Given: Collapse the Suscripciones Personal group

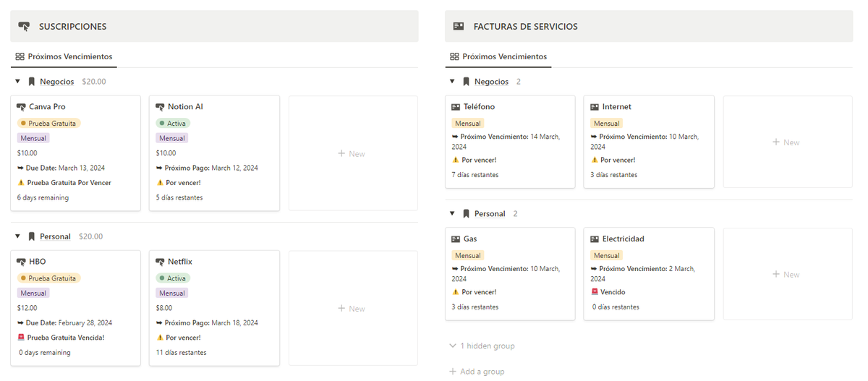Looking at the screenshot, I should pyautogui.click(x=17, y=236).
